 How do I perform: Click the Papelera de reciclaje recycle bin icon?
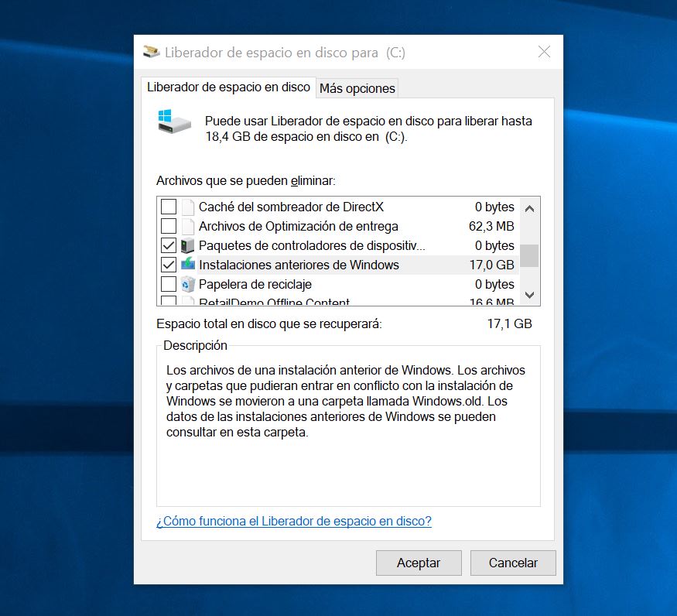pyautogui.click(x=188, y=284)
